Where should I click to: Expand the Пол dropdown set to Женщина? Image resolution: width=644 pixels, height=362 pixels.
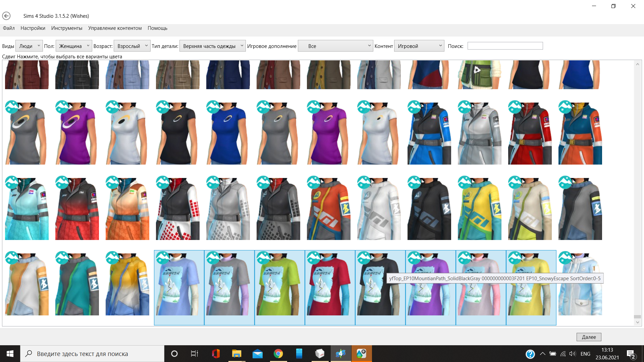pos(73,46)
